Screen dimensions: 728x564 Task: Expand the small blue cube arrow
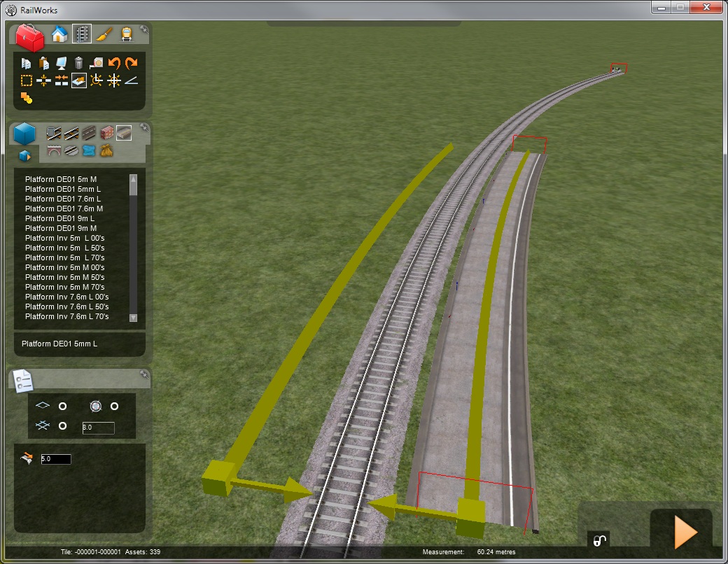click(x=25, y=155)
